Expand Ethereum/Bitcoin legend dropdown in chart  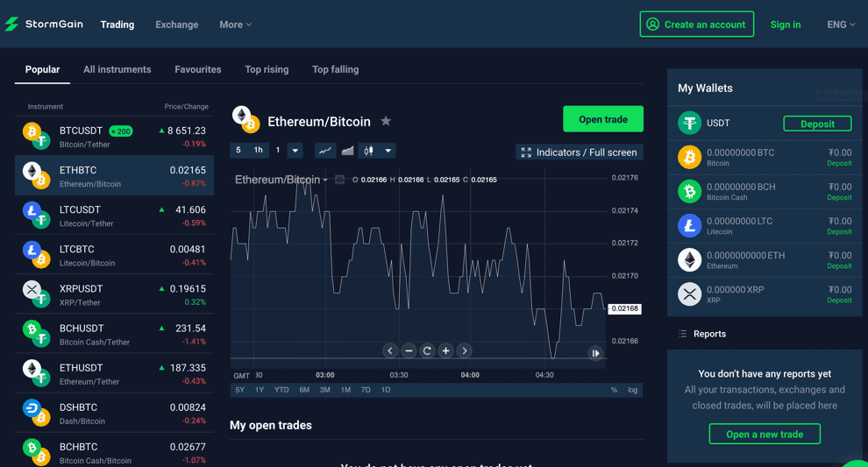click(325, 180)
